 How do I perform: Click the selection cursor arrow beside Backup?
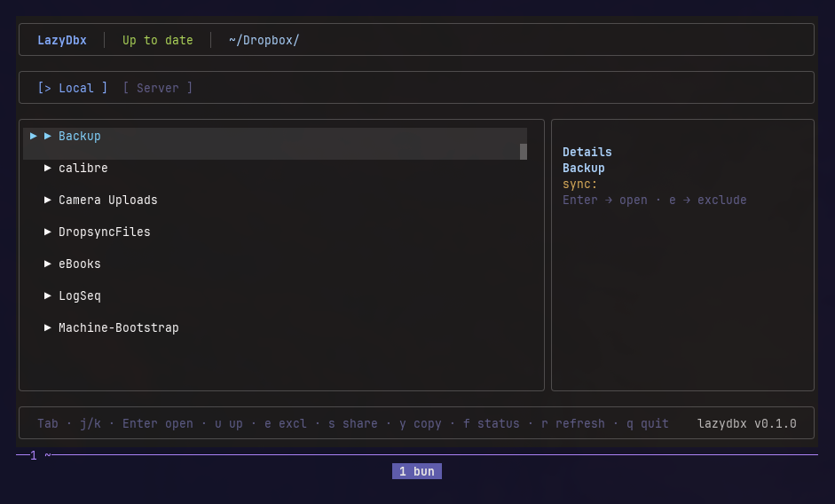[34, 137]
